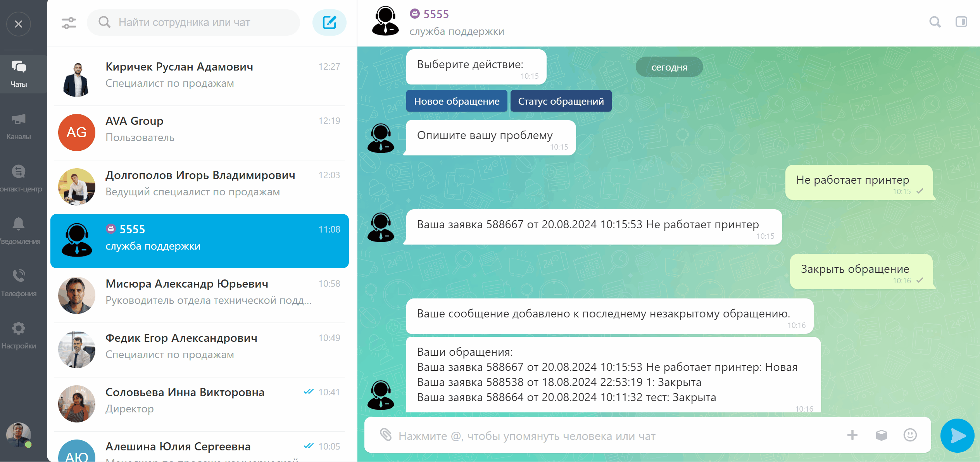Close sidebar with the X button

[18, 24]
